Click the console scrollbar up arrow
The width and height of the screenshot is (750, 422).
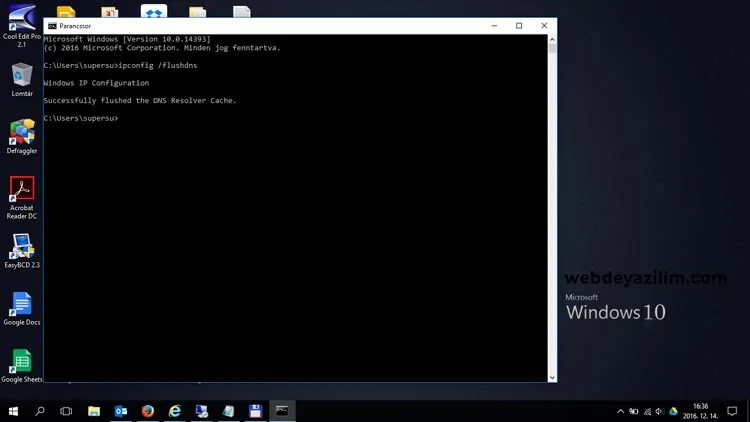[x=552, y=39]
